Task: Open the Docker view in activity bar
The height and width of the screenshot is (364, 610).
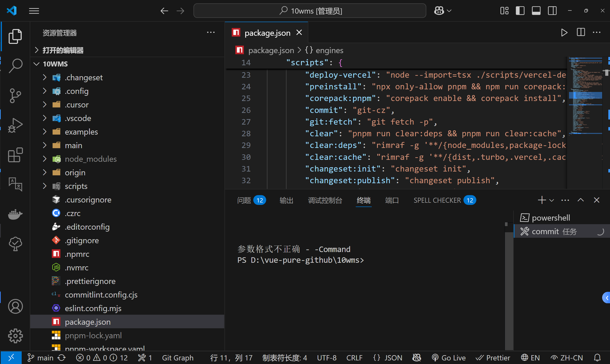Action: (15, 214)
